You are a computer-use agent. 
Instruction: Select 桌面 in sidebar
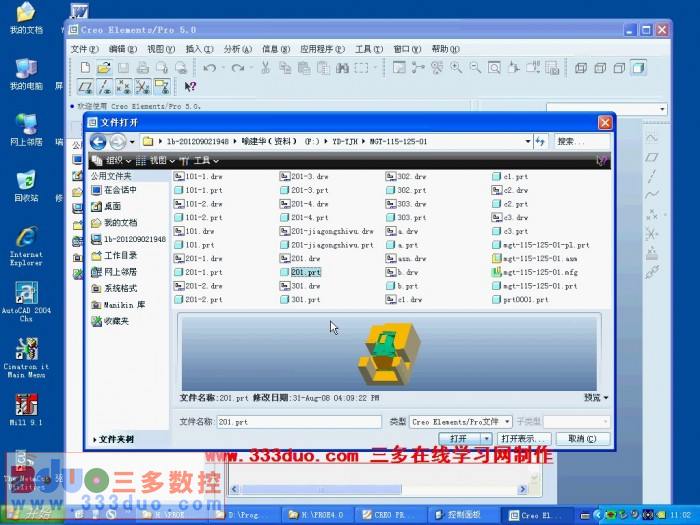pyautogui.click(x=106, y=206)
